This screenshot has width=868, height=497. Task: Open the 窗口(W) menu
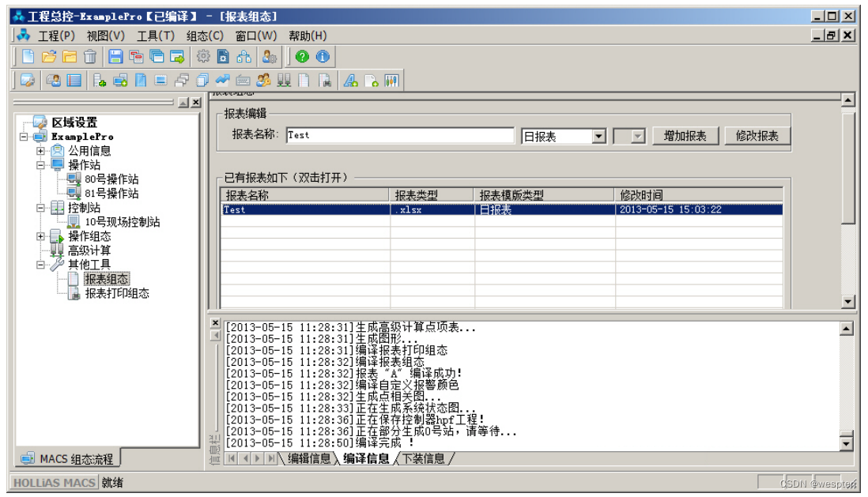pyautogui.click(x=256, y=36)
